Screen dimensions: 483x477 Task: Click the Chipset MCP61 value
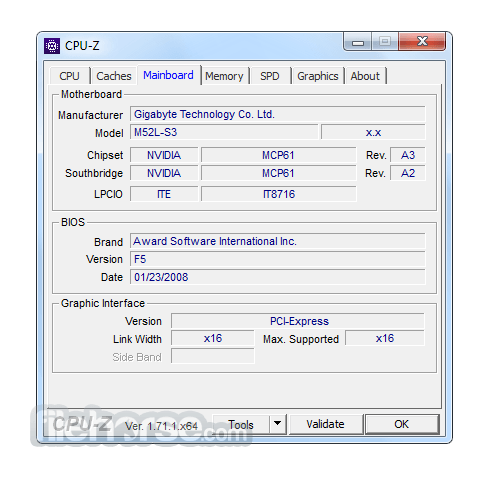coord(278,155)
